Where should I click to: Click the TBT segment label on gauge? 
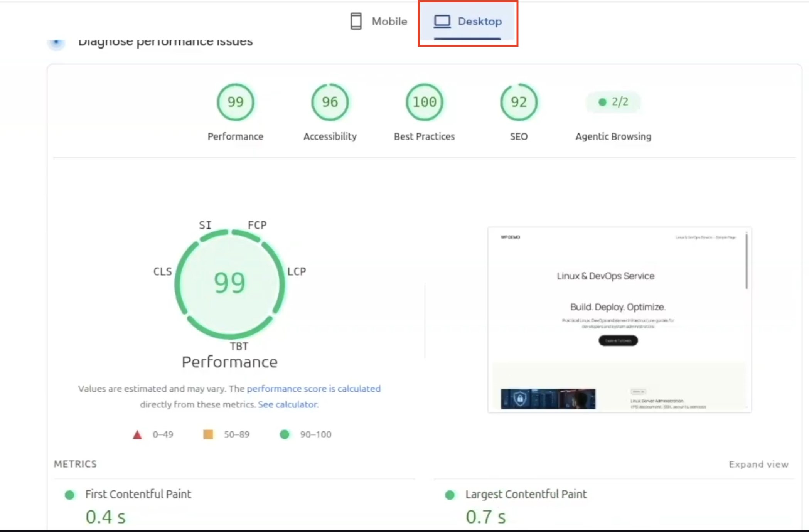point(239,346)
